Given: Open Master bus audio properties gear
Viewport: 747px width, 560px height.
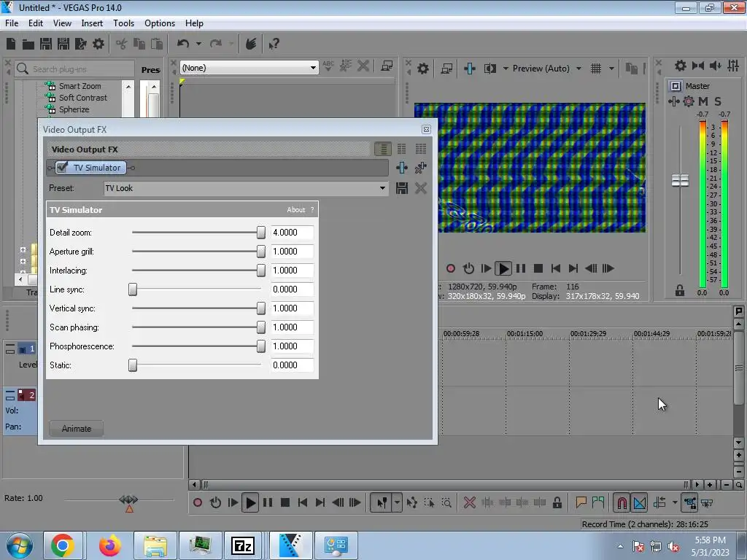Looking at the screenshot, I should pyautogui.click(x=689, y=101).
